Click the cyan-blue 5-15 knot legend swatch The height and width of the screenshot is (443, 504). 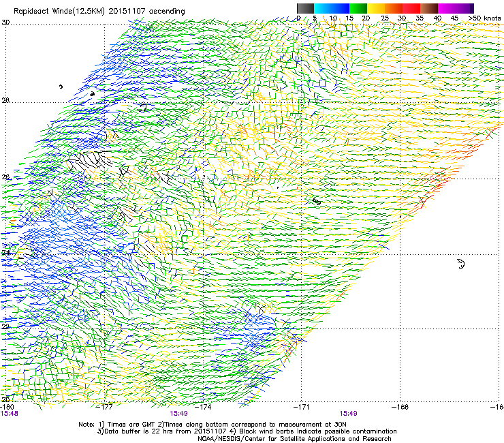click(x=332, y=8)
